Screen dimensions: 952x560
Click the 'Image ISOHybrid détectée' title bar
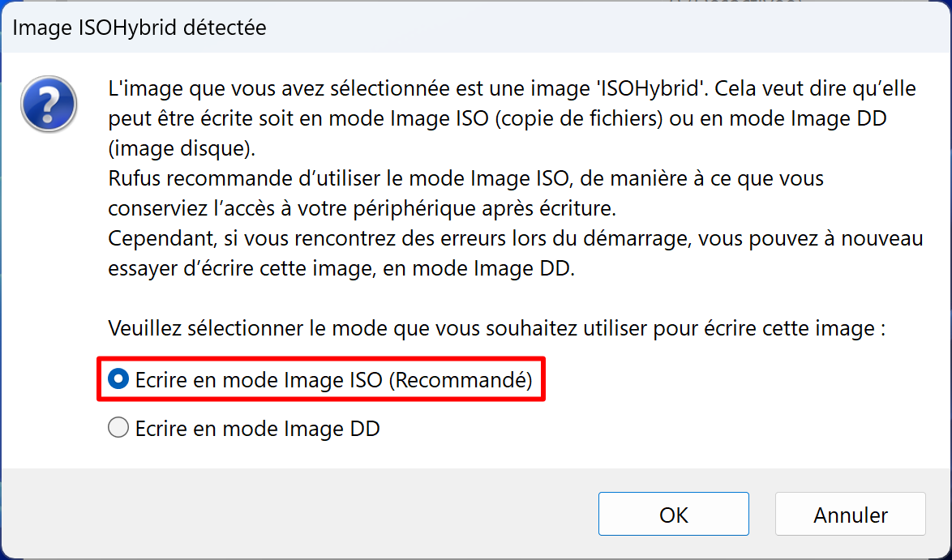(476, 28)
